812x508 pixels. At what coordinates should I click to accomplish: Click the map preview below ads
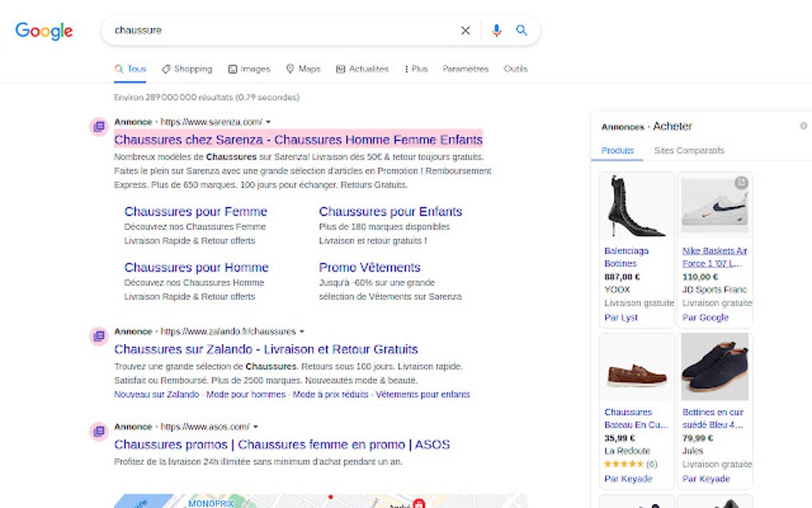click(x=321, y=501)
